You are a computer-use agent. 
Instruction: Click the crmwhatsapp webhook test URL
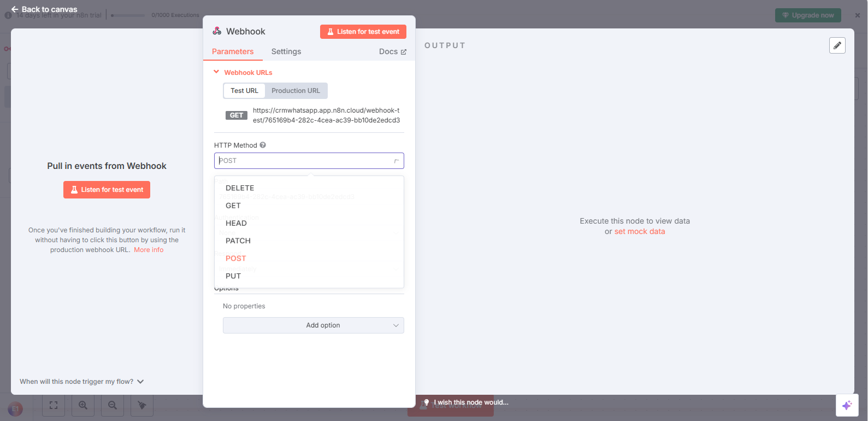(326, 115)
